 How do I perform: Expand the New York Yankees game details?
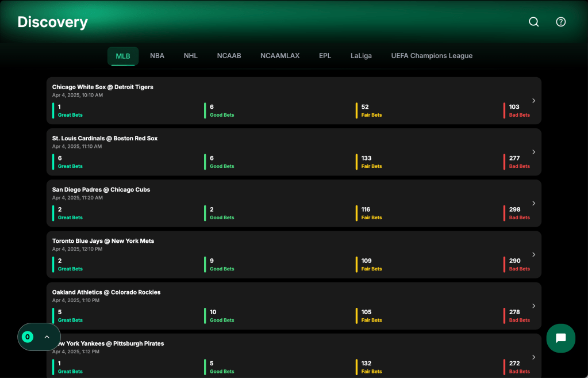point(533,357)
